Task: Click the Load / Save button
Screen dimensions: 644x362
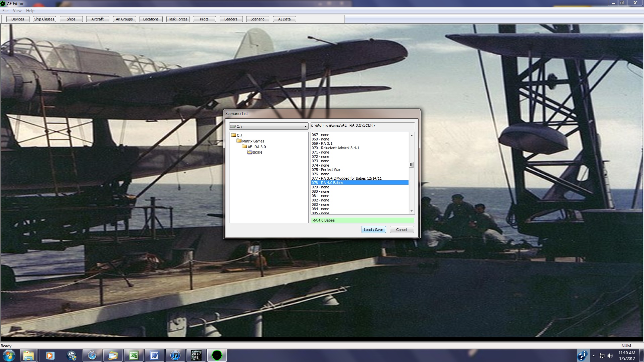Action: click(373, 230)
